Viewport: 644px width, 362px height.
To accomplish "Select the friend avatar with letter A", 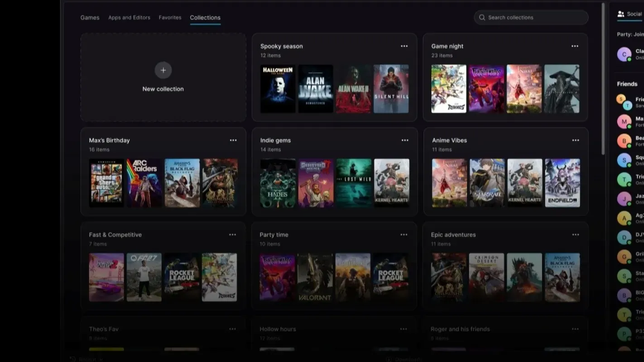I will [624, 219].
